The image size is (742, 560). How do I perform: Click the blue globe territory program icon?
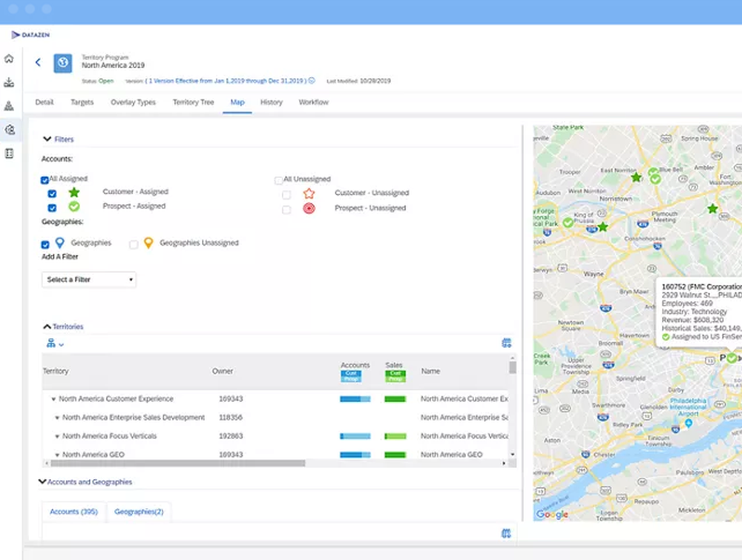tap(63, 63)
